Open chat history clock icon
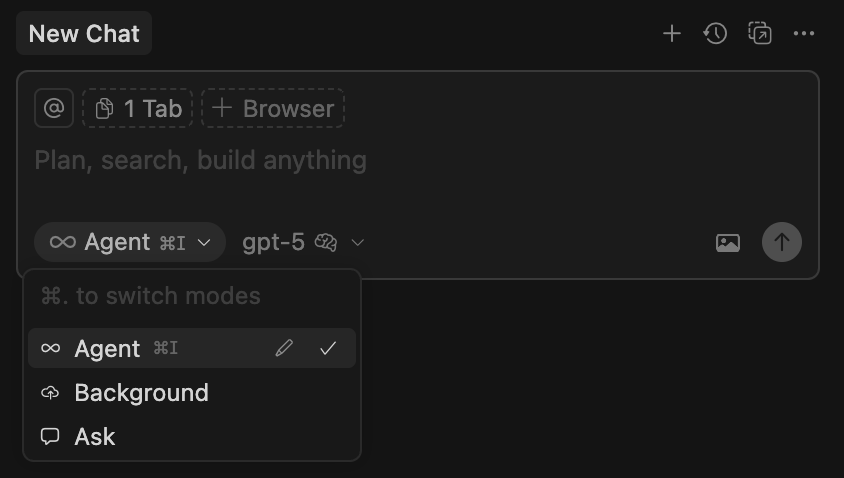 coord(715,34)
